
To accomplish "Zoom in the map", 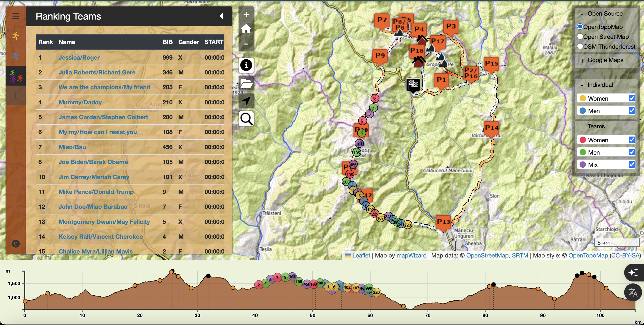I will [x=246, y=15].
